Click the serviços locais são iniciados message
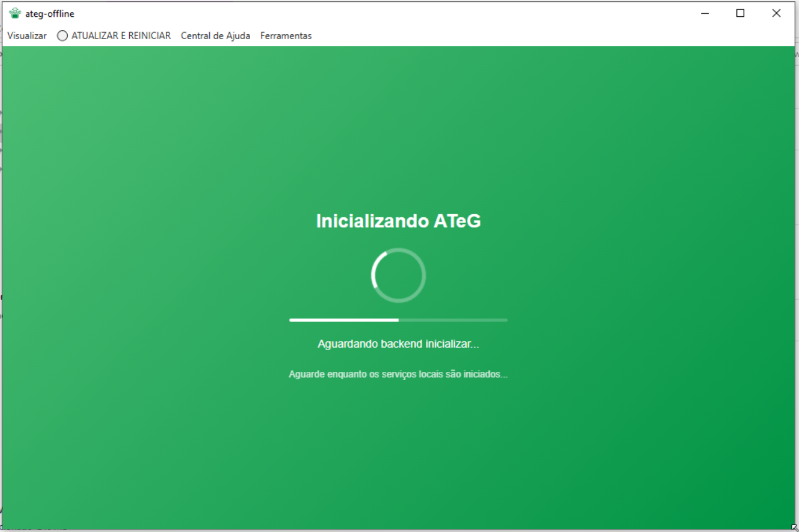799x532 pixels. coord(398,374)
